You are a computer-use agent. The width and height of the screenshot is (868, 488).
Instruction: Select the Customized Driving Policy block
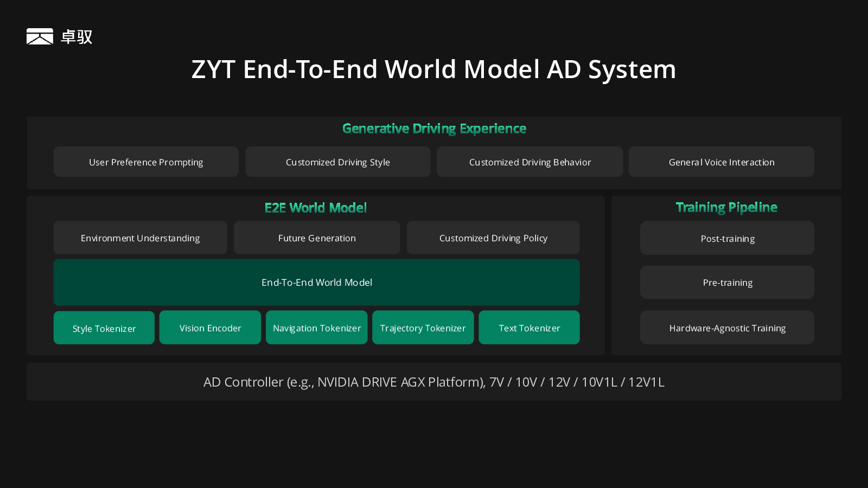[x=493, y=237]
